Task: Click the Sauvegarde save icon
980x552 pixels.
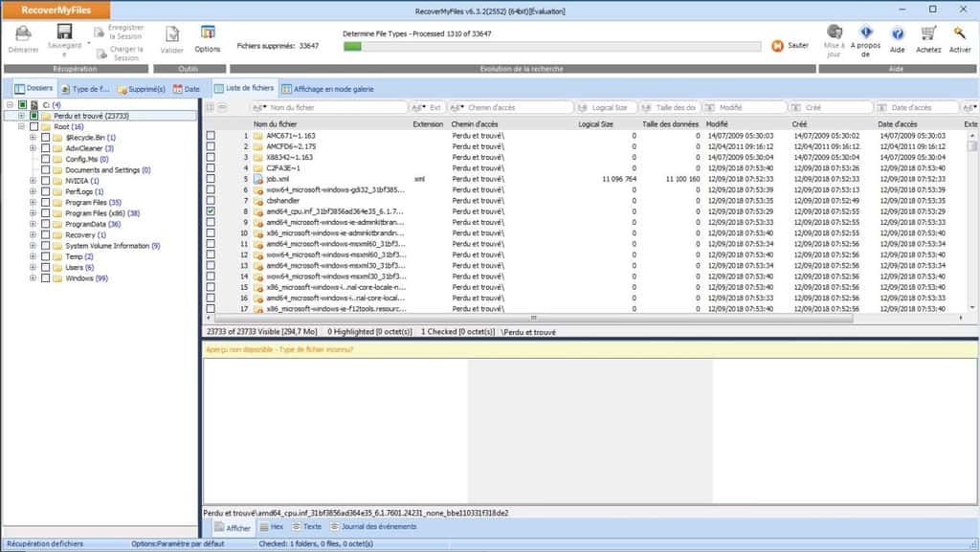Action: 62,34
